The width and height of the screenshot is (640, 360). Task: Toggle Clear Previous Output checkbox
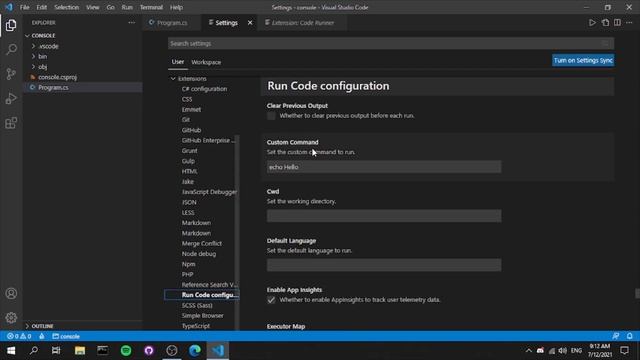(271, 116)
